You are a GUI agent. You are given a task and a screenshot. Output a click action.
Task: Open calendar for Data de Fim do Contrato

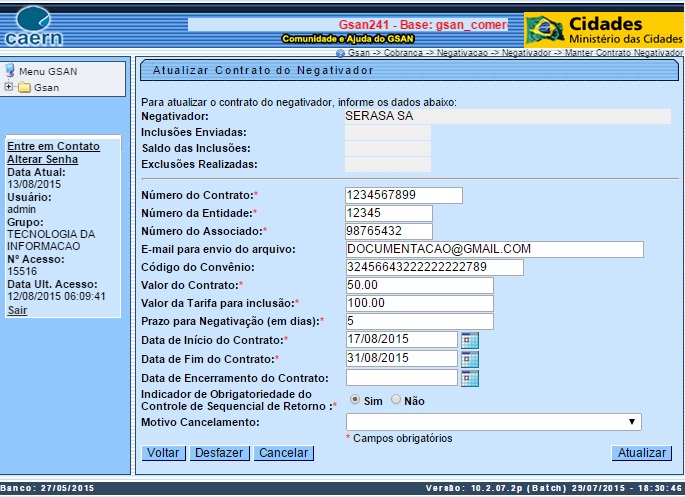[x=470, y=359]
